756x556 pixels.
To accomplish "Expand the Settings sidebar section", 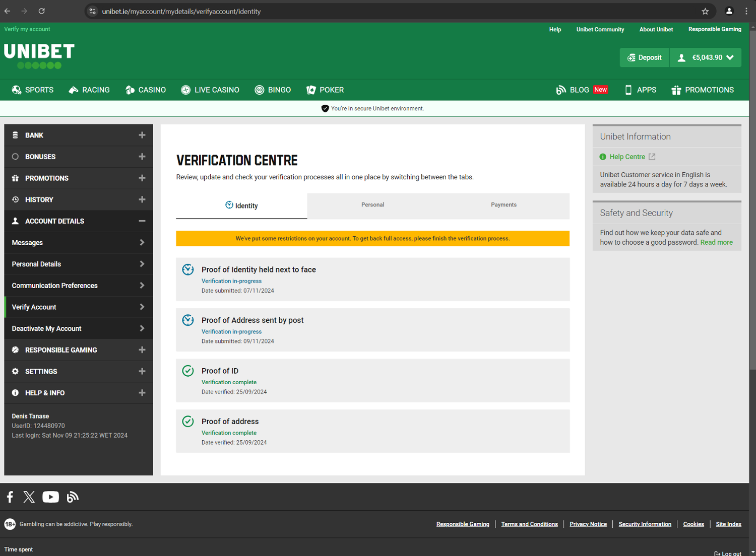I will [x=79, y=371].
